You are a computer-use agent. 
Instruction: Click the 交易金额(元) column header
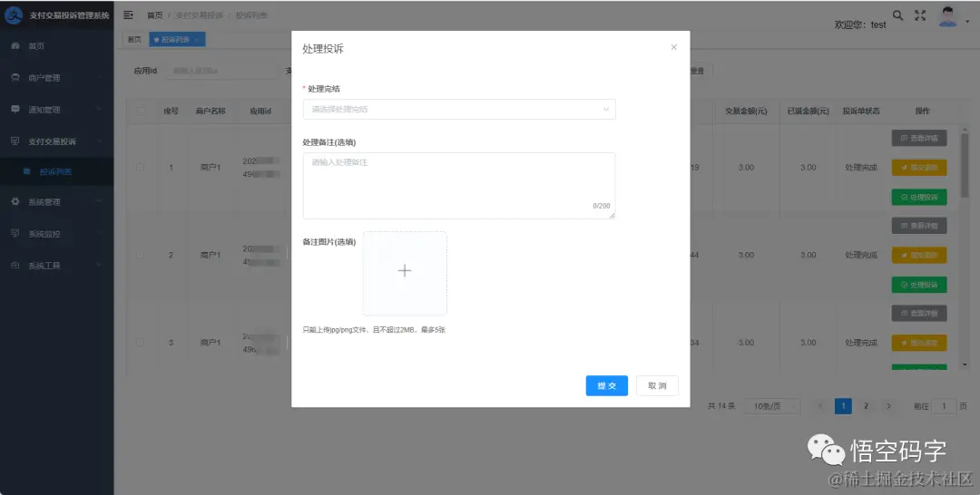[x=746, y=112]
